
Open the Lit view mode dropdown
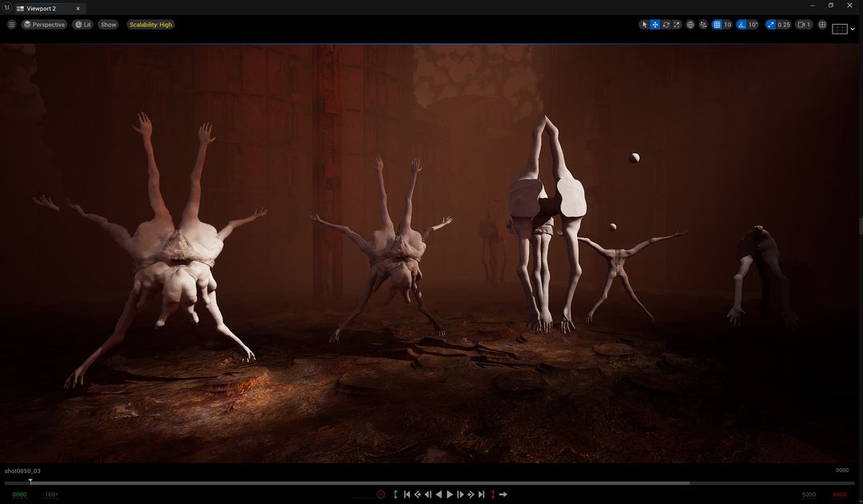pyautogui.click(x=82, y=25)
